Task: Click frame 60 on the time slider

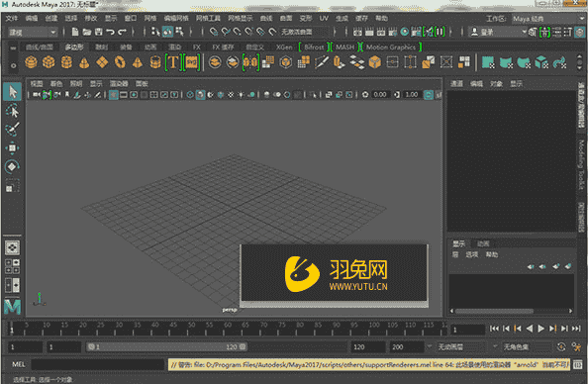Action: 228,329
